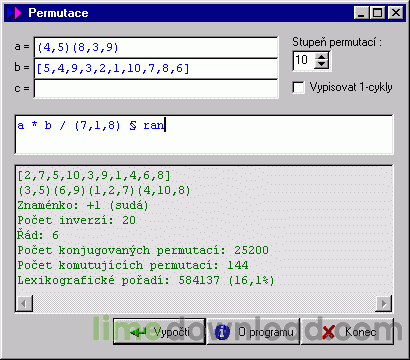
Task: Click the green arrow icon on Vypočti
Action: (138, 332)
